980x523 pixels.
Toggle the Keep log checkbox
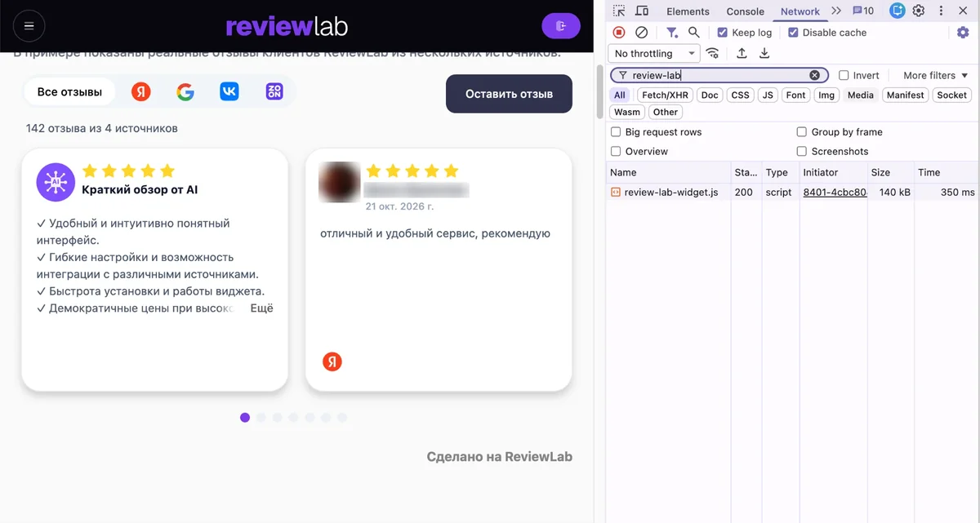click(x=723, y=33)
